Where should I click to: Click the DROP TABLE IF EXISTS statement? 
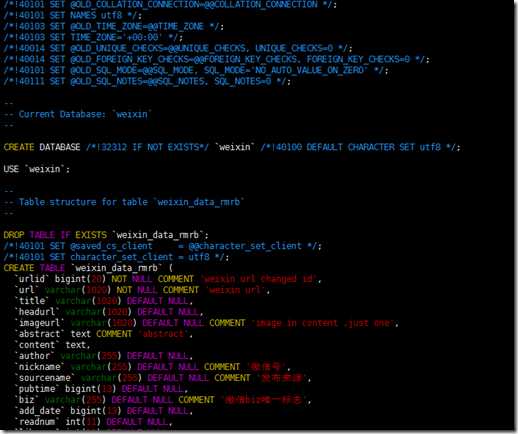tap(106, 235)
